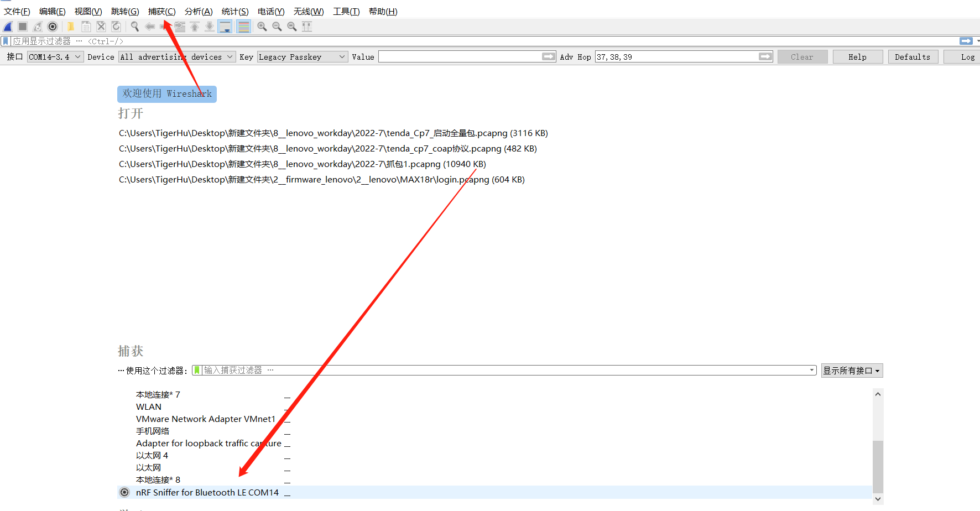Viewport: 980px width, 511px height.
Task: Reload the capture file icon
Action: [116, 27]
